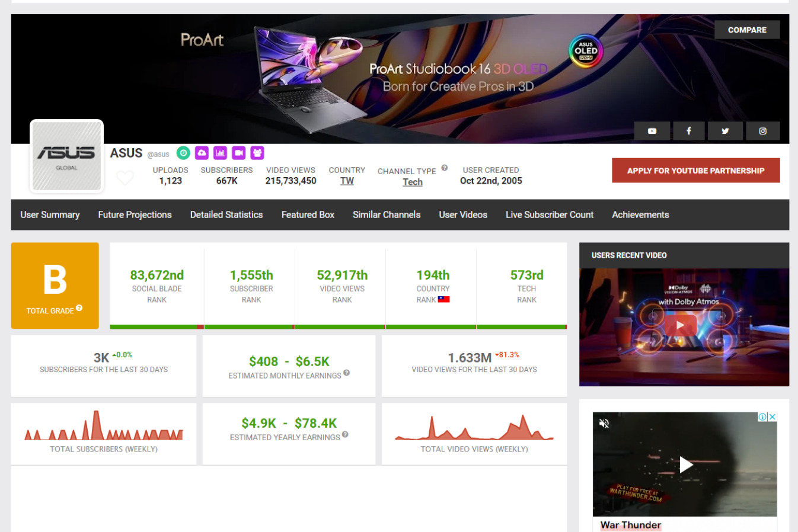The width and height of the screenshot is (798, 532).
Task: Open the Live Subscriber Count tab
Action: [550, 214]
